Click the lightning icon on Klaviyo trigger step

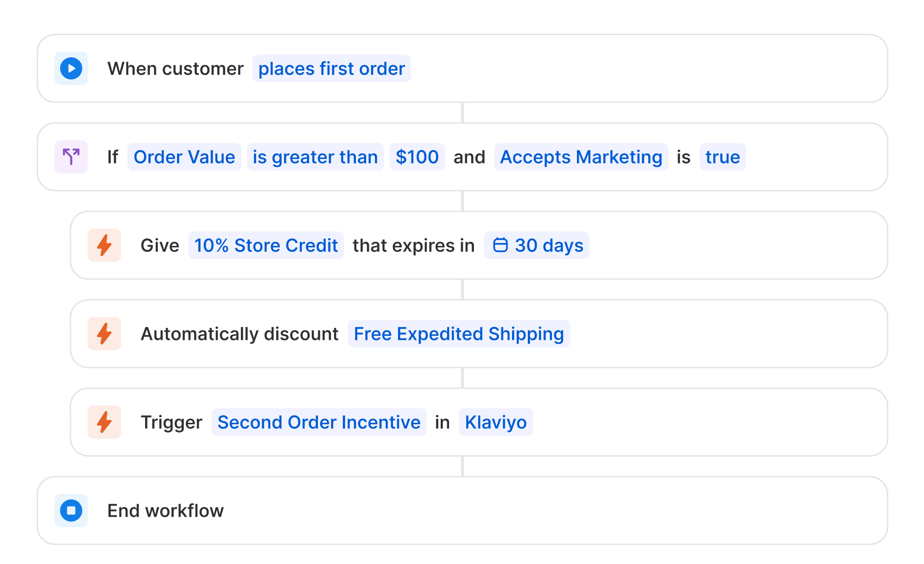104,422
